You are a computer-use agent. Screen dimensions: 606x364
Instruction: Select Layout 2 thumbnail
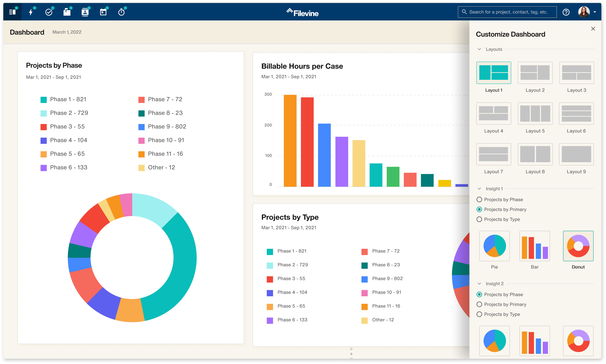click(535, 73)
